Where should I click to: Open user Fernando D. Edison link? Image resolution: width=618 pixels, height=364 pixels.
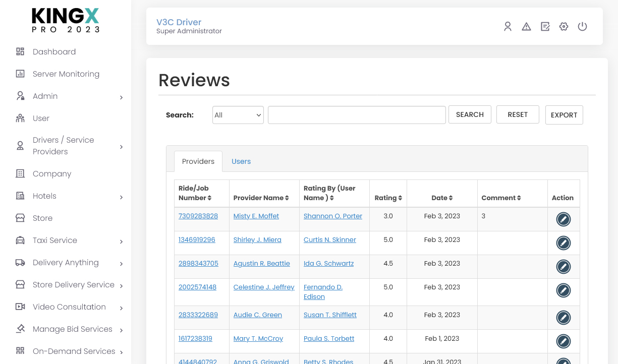pos(323,292)
